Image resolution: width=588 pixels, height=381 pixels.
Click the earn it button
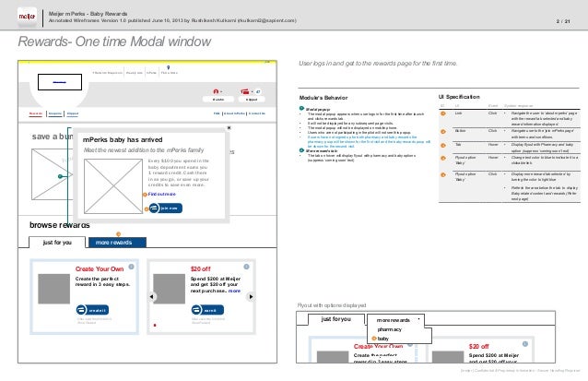(207, 310)
